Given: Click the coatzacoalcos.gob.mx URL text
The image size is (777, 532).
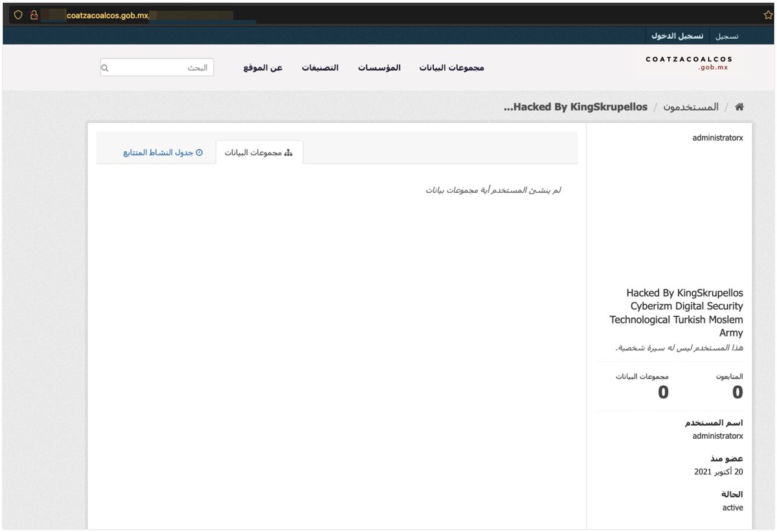Looking at the screenshot, I should [x=107, y=15].
